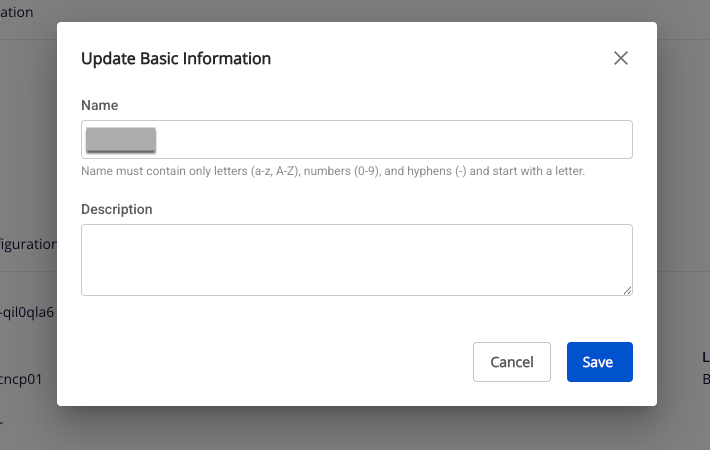Grab the Description box resize handle
This screenshot has width=710, height=450.
click(627, 290)
